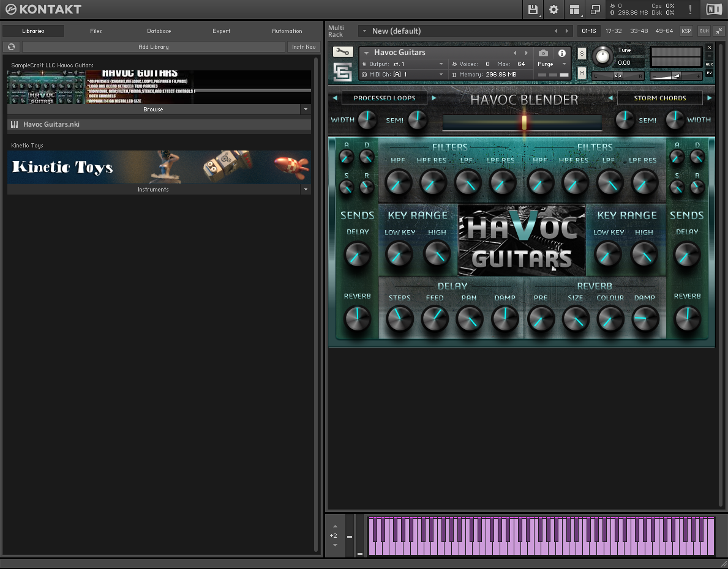The width and height of the screenshot is (728, 569).
Task: Open Processed Loops patch selector
Action: click(385, 98)
